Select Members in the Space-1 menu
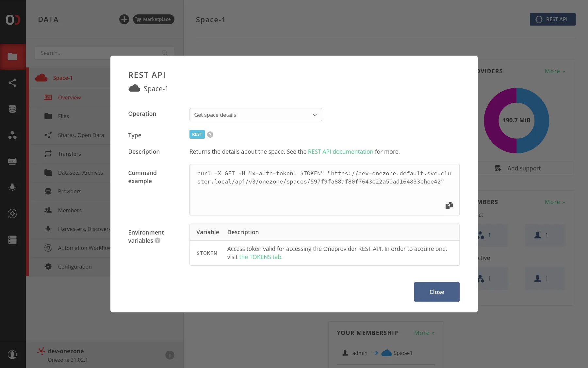Image resolution: width=588 pixels, height=368 pixels. click(x=70, y=210)
